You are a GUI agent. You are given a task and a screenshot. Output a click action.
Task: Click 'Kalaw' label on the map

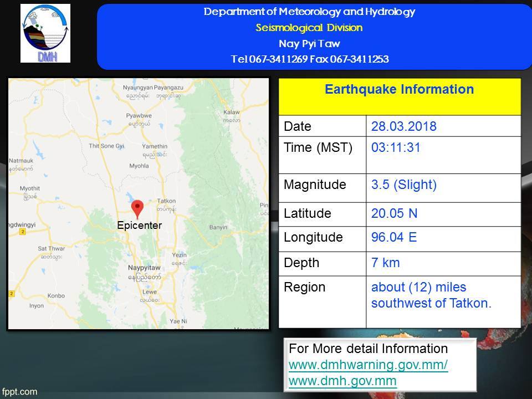tap(232, 112)
